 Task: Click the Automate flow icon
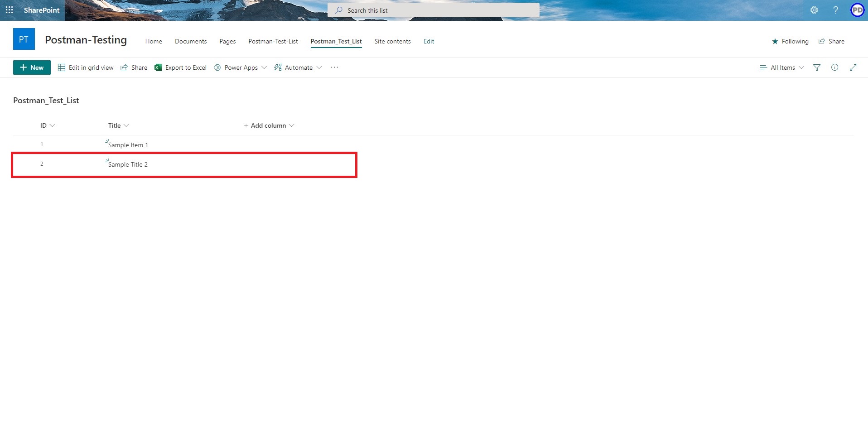pyautogui.click(x=278, y=67)
